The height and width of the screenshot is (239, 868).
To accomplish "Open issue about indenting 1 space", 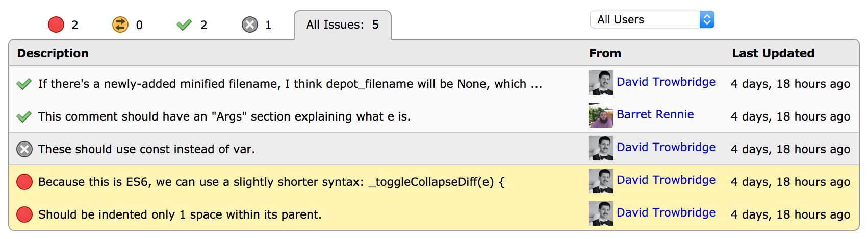I will (x=180, y=214).
